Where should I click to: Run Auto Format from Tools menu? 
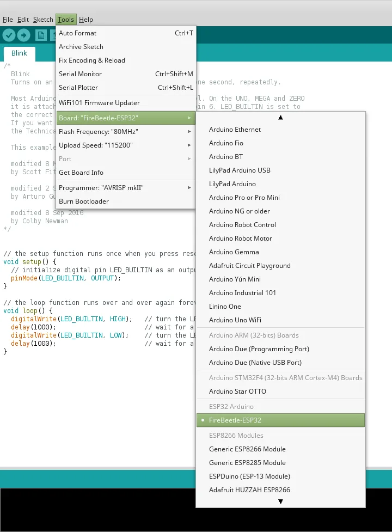126,33
